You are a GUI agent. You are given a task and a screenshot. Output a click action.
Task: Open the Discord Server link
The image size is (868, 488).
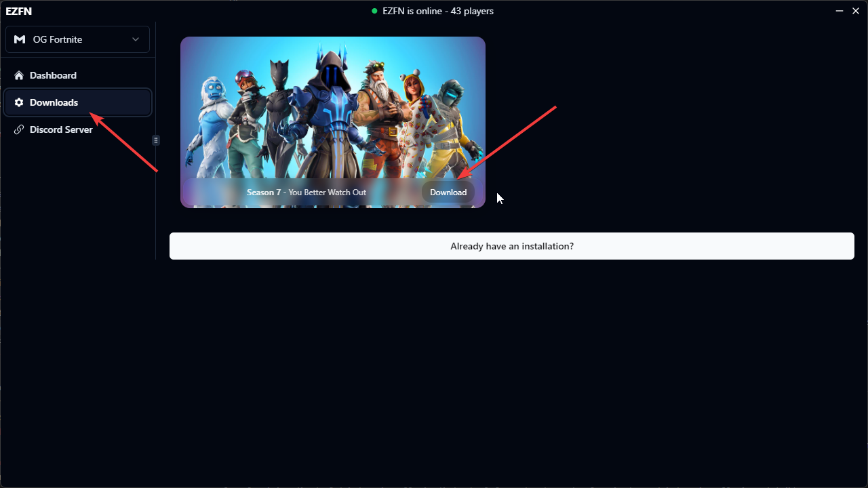point(61,129)
